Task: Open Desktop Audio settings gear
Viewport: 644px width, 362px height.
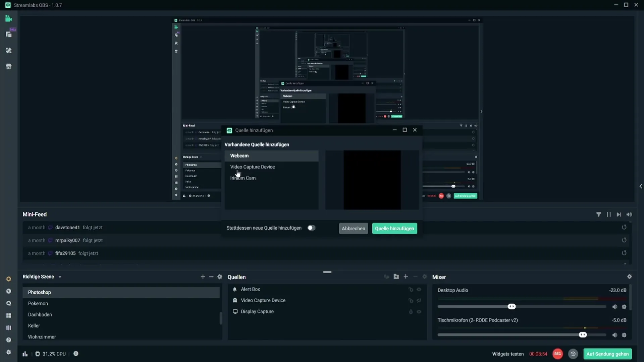Action: 624,307
